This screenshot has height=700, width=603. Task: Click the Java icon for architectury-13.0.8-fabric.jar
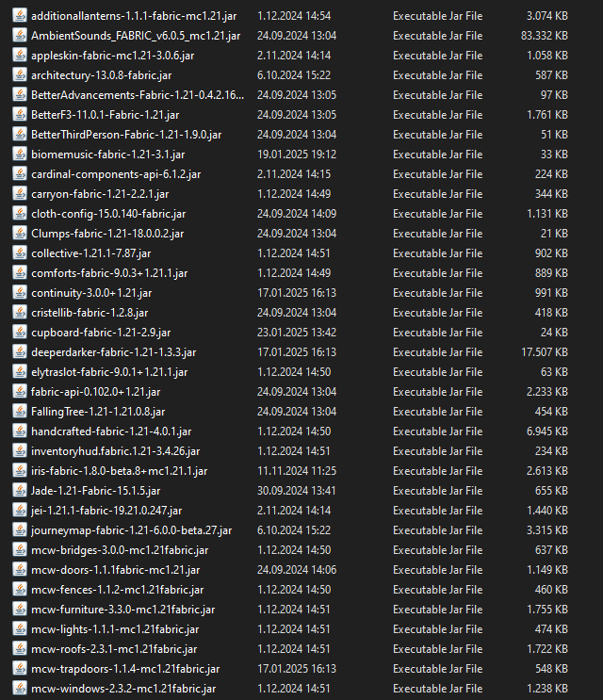(x=19, y=75)
